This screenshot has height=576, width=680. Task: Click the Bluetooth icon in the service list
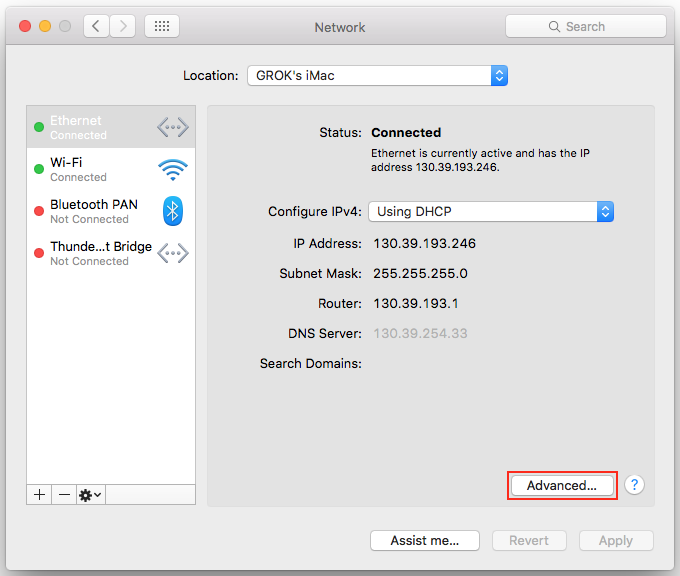coord(173,211)
